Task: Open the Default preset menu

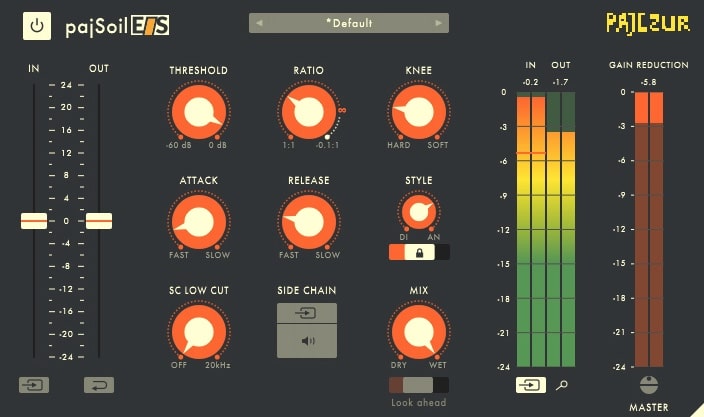Action: tap(349, 22)
